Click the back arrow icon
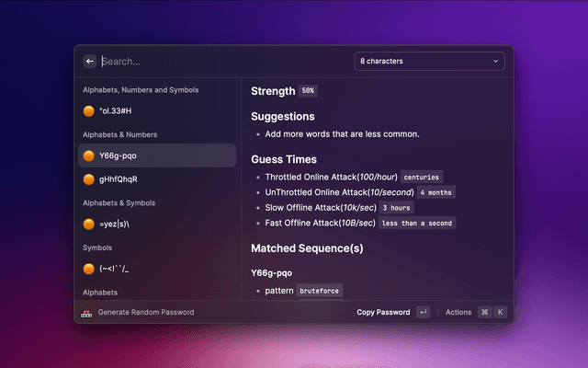The height and width of the screenshot is (368, 588). [x=90, y=62]
